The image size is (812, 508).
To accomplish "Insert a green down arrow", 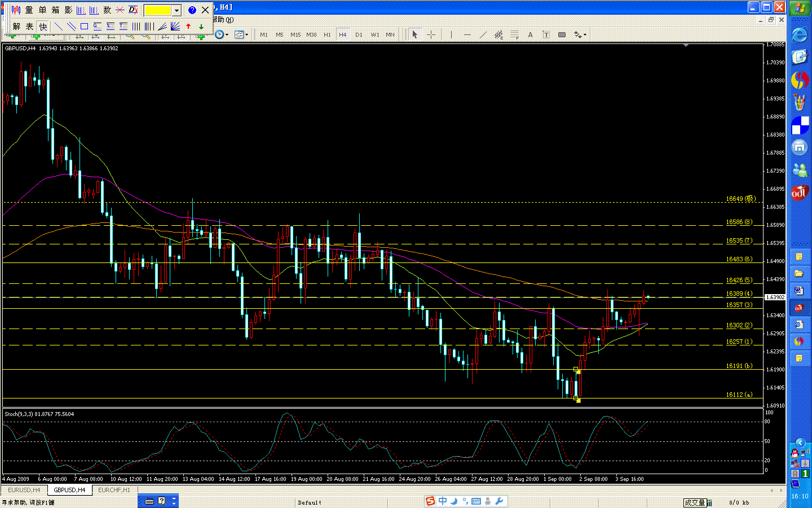I will coord(201,27).
